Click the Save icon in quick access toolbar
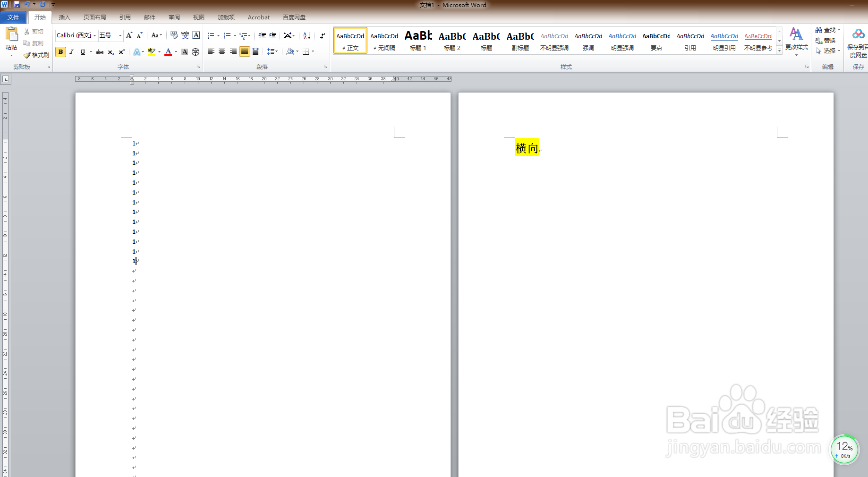The image size is (868, 477). click(17, 4)
